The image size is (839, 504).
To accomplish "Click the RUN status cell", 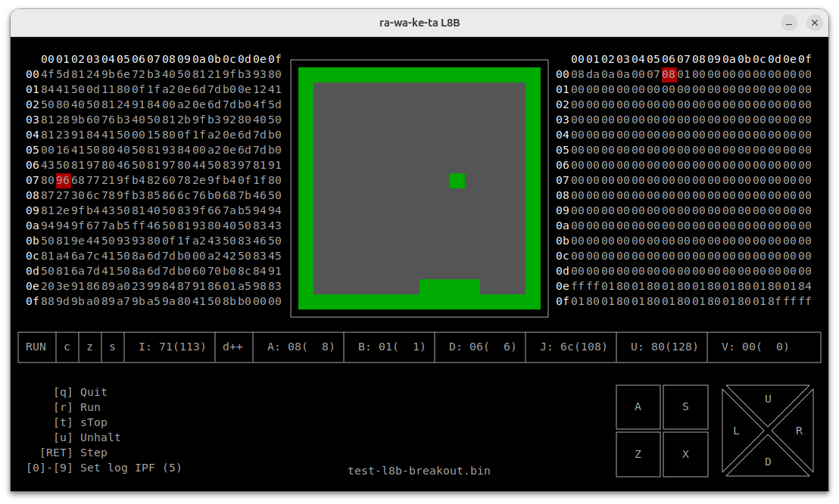I will tap(36, 347).
